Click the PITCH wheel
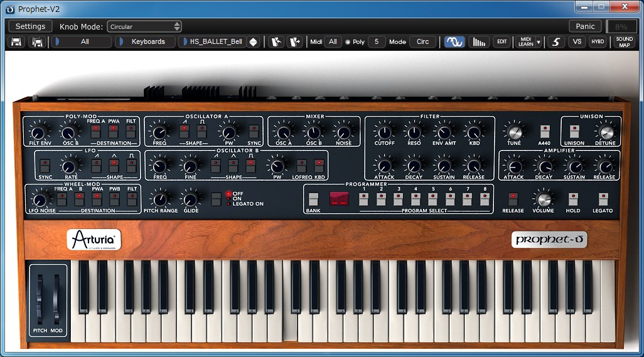The height and width of the screenshot is (357, 644). (40, 298)
